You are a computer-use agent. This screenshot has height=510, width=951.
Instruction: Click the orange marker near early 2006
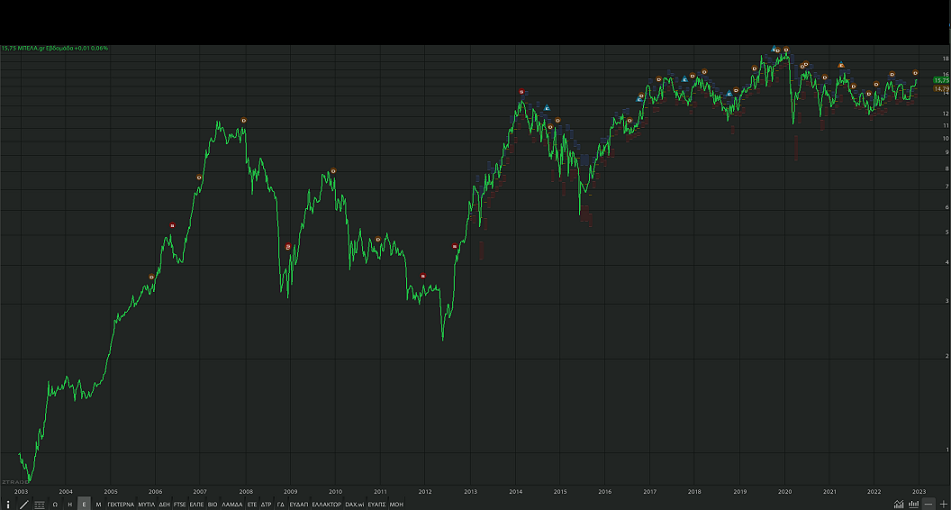(152, 277)
